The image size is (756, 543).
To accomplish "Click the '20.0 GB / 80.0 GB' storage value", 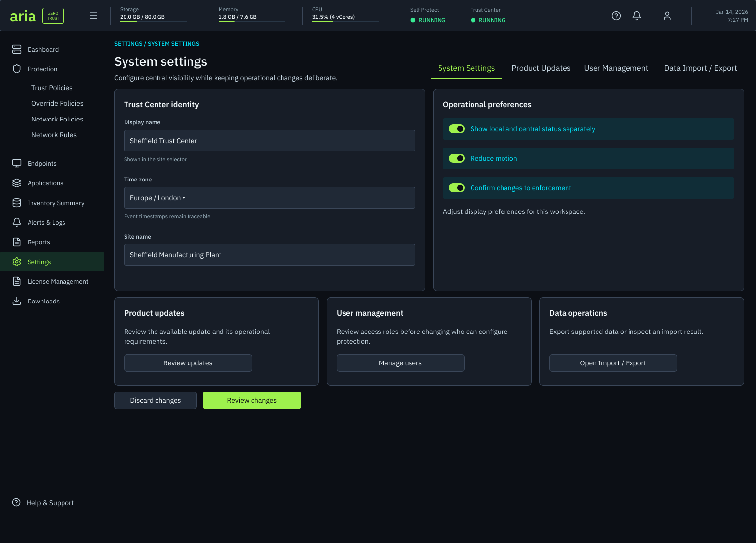I will 142,17.
